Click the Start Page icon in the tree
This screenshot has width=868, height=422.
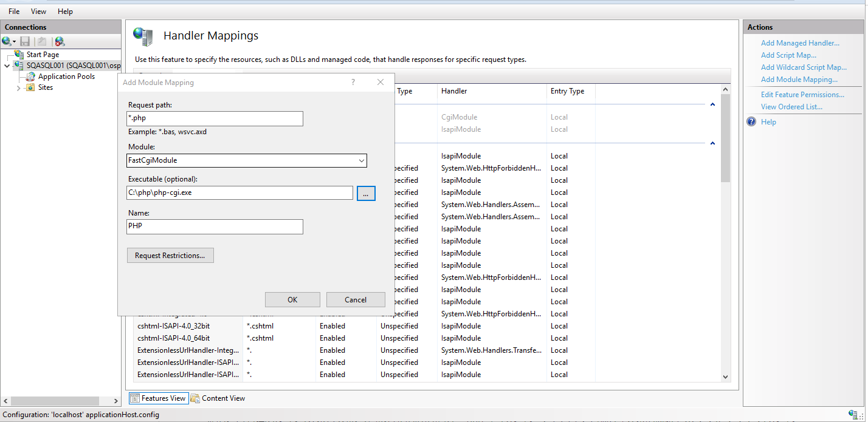click(x=19, y=55)
